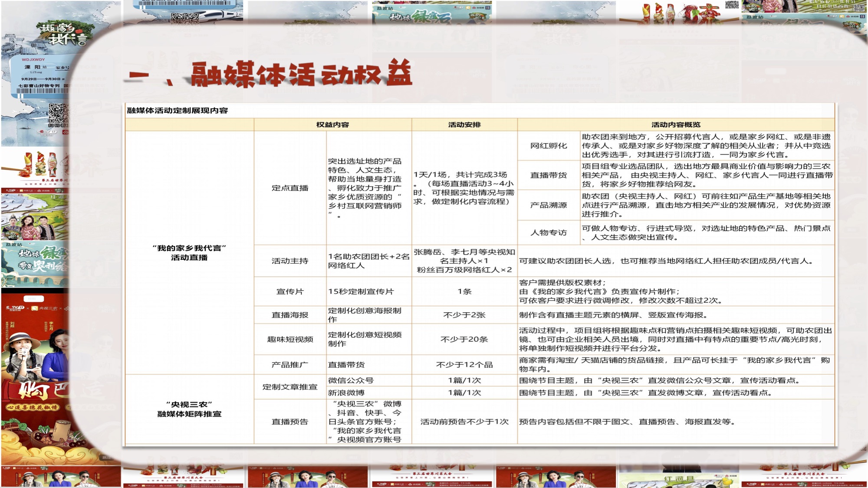The image size is (868, 488).
Task: Click the QR code on the top ticket image
Action: click(185, 17)
